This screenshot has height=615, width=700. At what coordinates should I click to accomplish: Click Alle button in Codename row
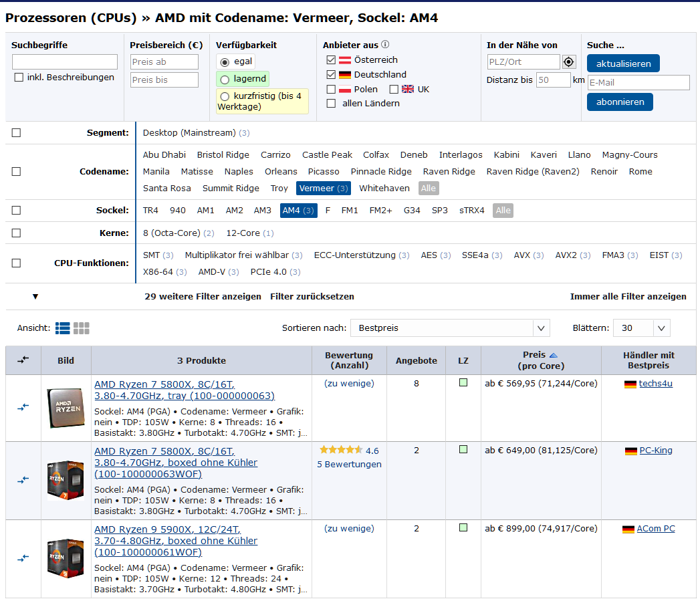[x=429, y=189]
